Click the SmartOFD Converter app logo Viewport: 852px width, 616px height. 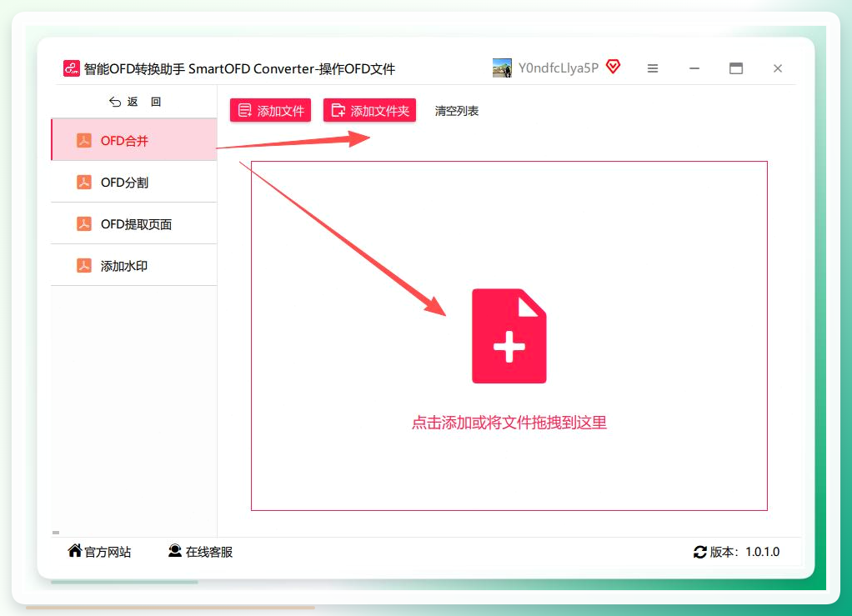pyautogui.click(x=71, y=68)
